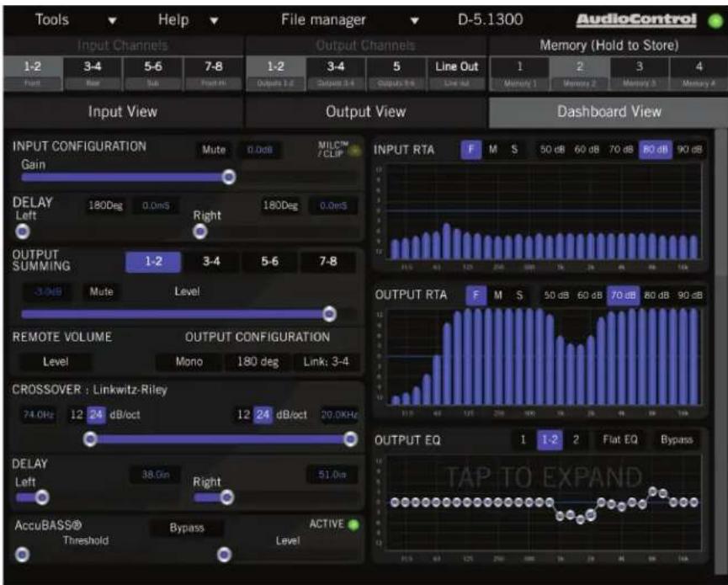Viewport: 728px width, 585px height.
Task: Switch to Input View
Action: pos(123,112)
